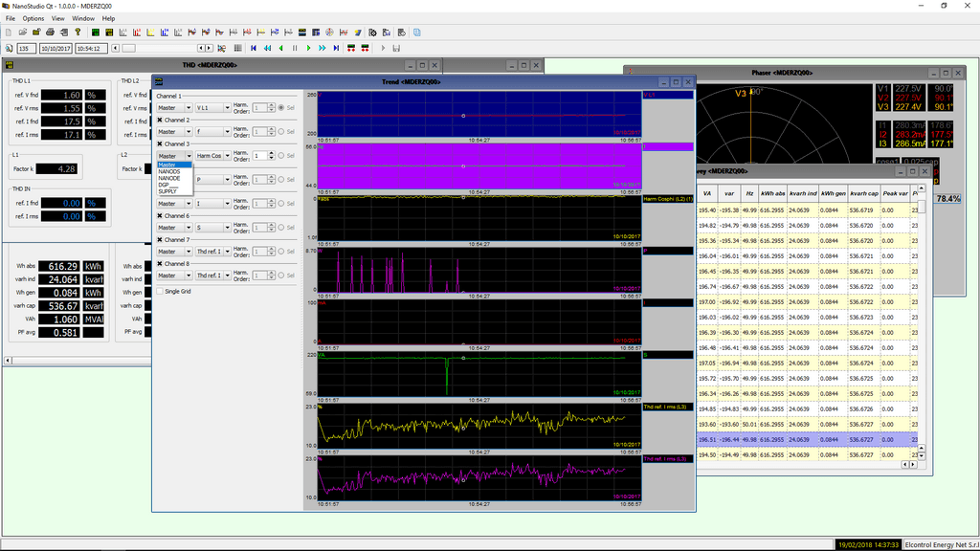Screen dimensions: 980x551
Task: Jump to last record with skip-end icon
Action: (x=336, y=48)
